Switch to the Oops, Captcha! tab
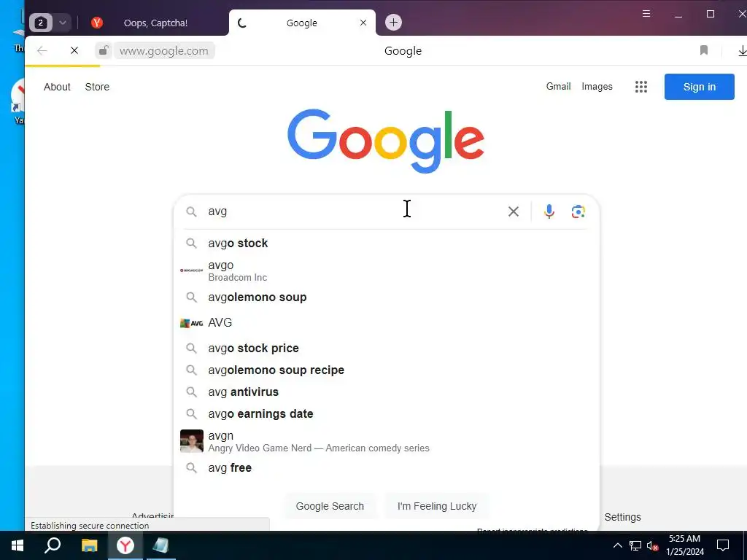 coord(155,23)
